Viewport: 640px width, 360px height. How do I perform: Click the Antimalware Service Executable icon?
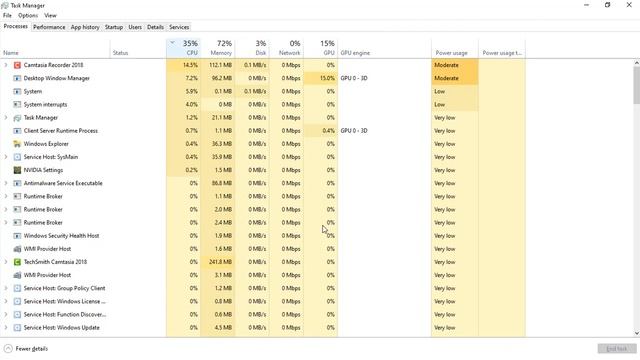pyautogui.click(x=17, y=183)
